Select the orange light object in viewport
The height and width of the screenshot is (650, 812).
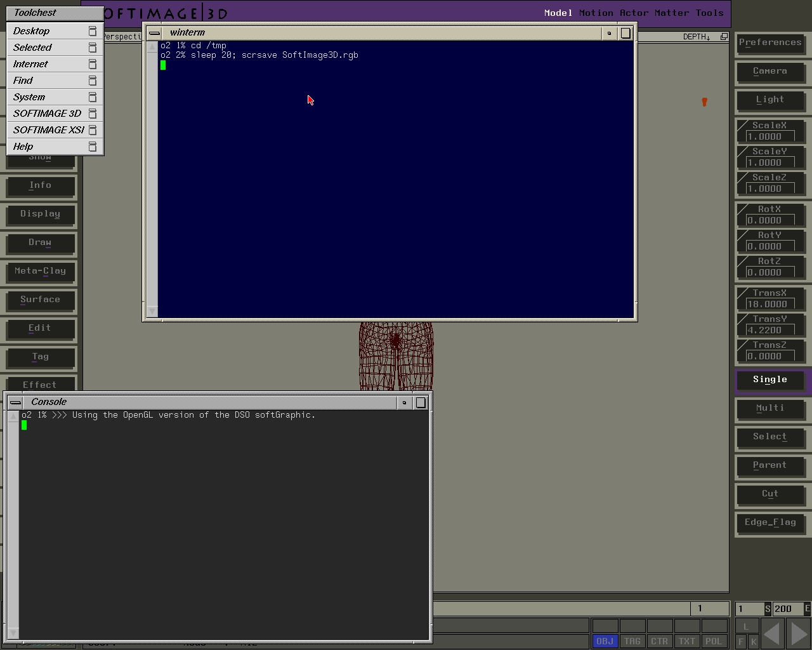pos(704,102)
